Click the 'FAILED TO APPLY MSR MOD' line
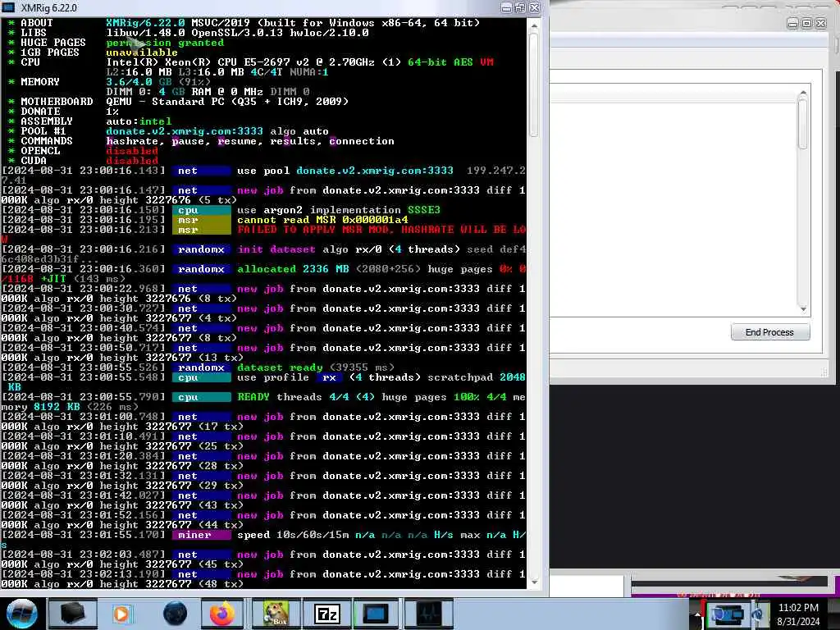Screen dimensions: 840x630 pyautogui.click(x=381, y=230)
